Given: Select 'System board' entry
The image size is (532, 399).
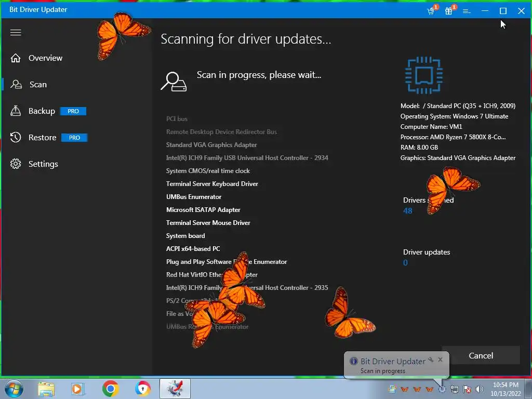Looking at the screenshot, I should click(x=185, y=236).
